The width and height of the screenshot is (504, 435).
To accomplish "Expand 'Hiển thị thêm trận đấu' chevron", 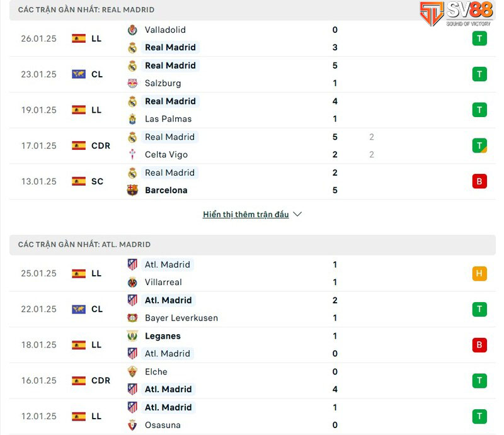I will (x=297, y=214).
